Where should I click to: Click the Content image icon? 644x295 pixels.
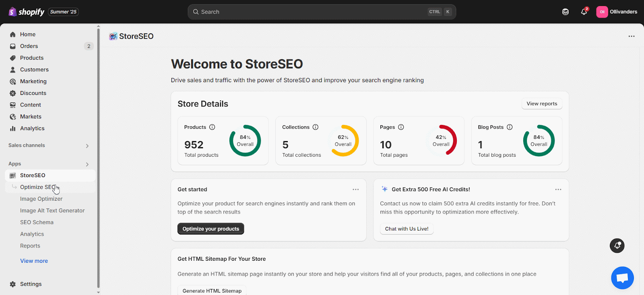[13, 105]
